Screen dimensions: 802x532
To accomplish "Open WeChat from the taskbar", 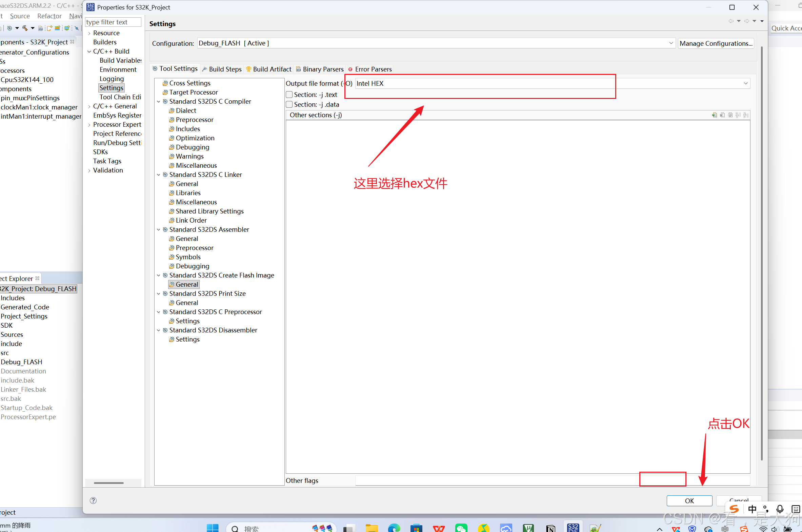I will pos(461,528).
